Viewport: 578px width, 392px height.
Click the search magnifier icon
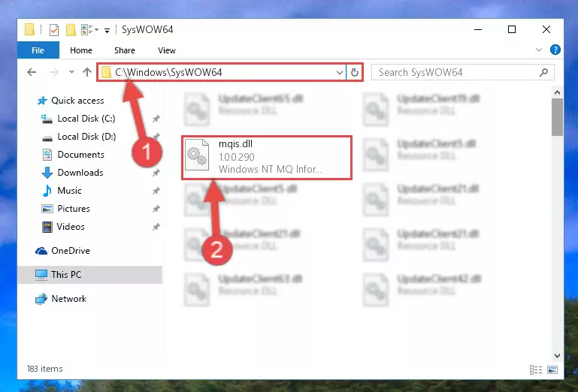click(543, 73)
